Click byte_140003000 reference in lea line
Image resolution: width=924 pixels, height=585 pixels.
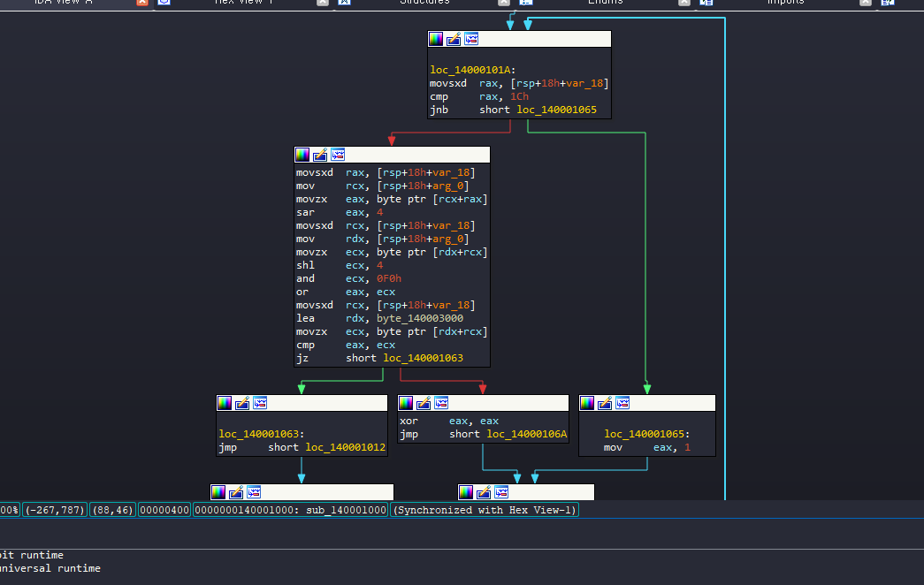[420, 318]
